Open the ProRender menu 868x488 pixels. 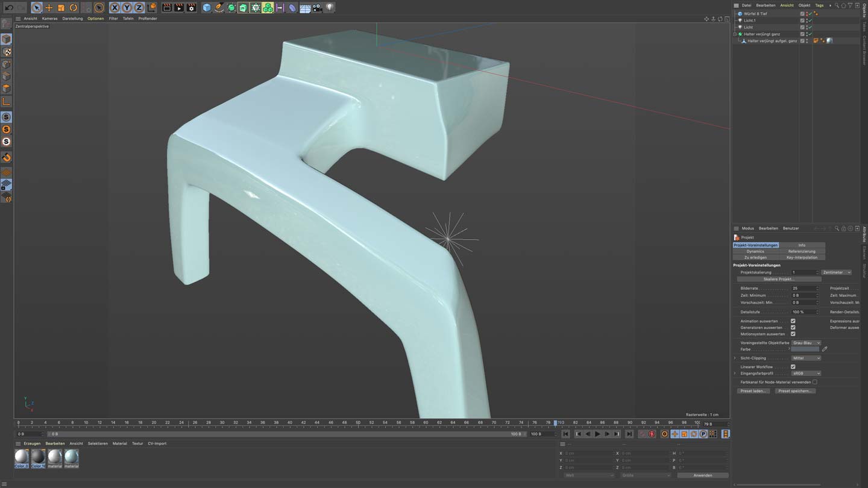coord(148,19)
